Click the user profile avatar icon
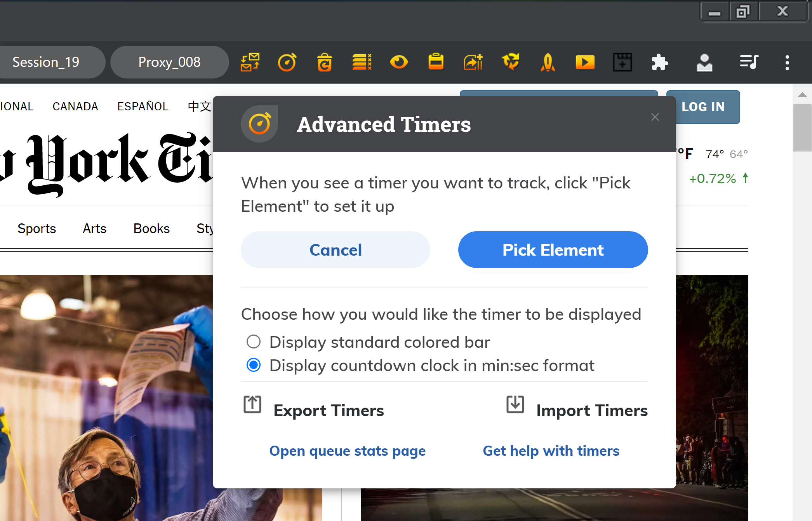The height and width of the screenshot is (521, 812). coord(704,62)
